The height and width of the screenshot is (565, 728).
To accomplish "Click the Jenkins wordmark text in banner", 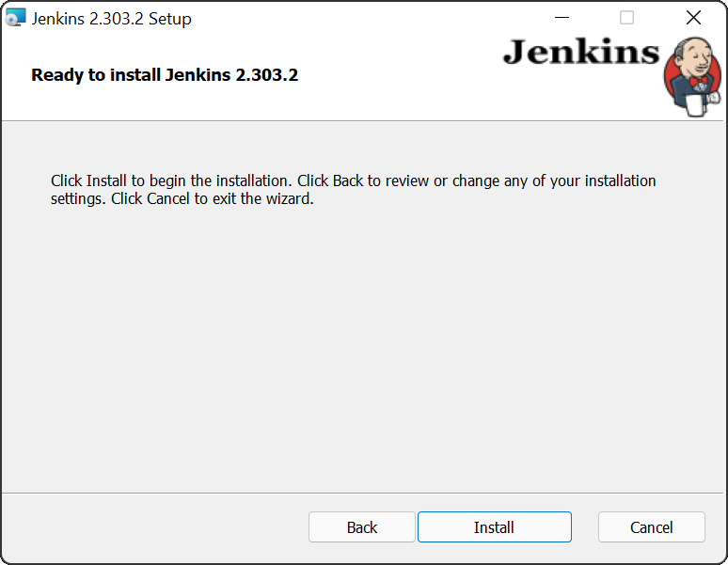I will pyautogui.click(x=581, y=52).
